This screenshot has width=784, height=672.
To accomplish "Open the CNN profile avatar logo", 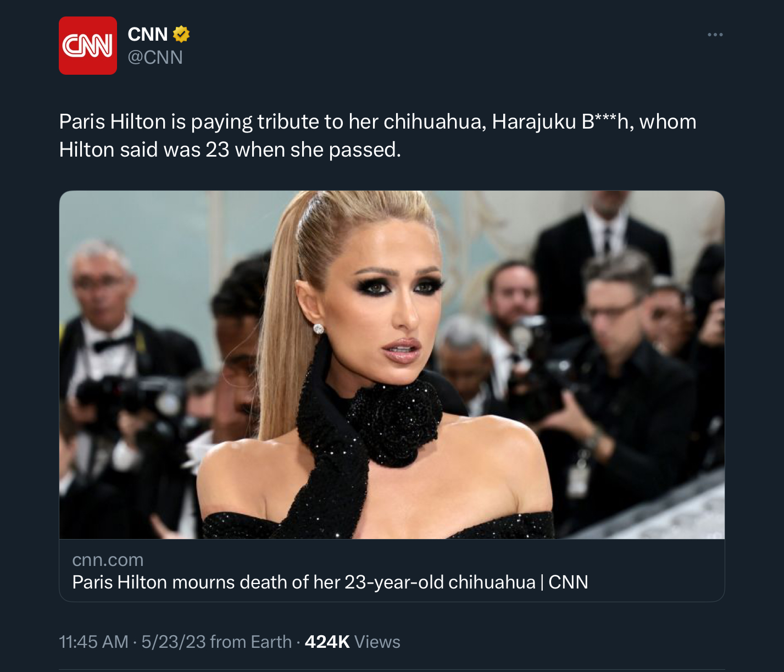I will 88,46.
